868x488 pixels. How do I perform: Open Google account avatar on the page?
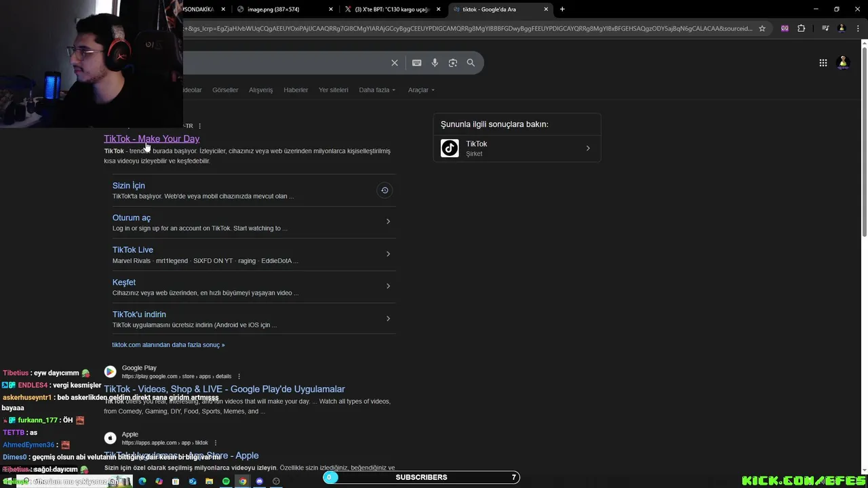pyautogui.click(x=843, y=63)
